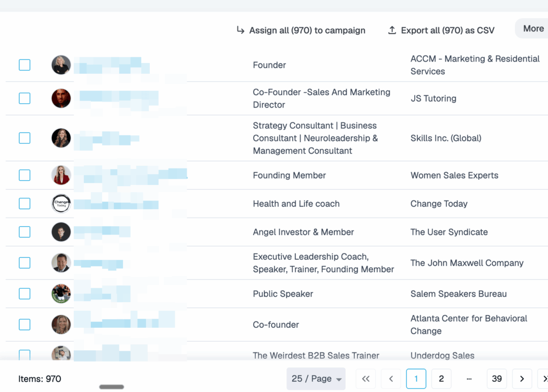Open avatar of the Salem Speakers Bureau row
This screenshot has width=548, height=392.
(x=61, y=294)
